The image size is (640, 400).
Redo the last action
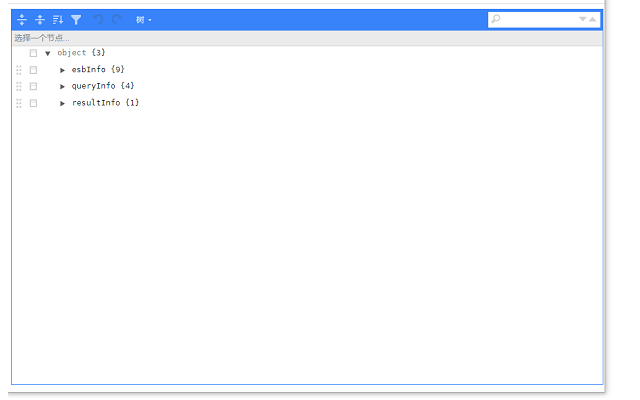[x=117, y=19]
